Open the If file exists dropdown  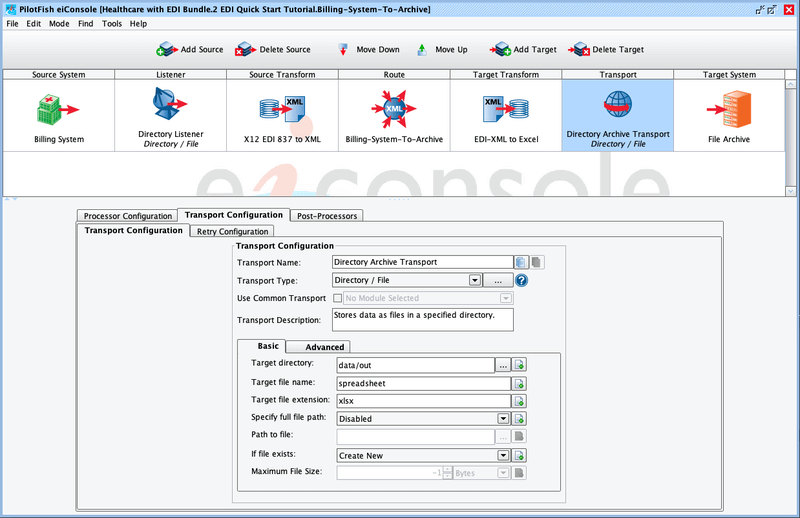coord(503,456)
